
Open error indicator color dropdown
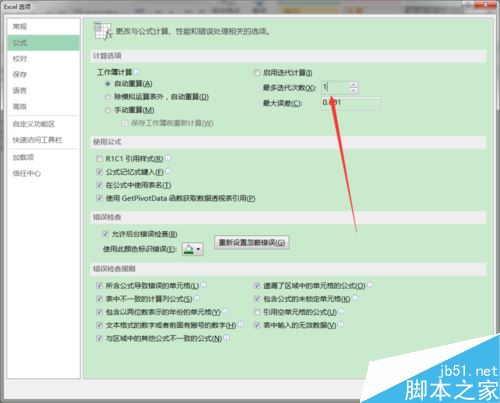click(193, 249)
